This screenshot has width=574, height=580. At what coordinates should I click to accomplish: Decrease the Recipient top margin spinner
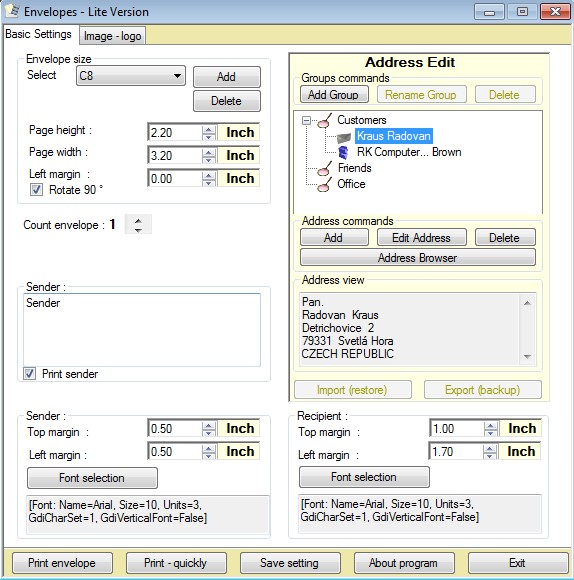491,432
